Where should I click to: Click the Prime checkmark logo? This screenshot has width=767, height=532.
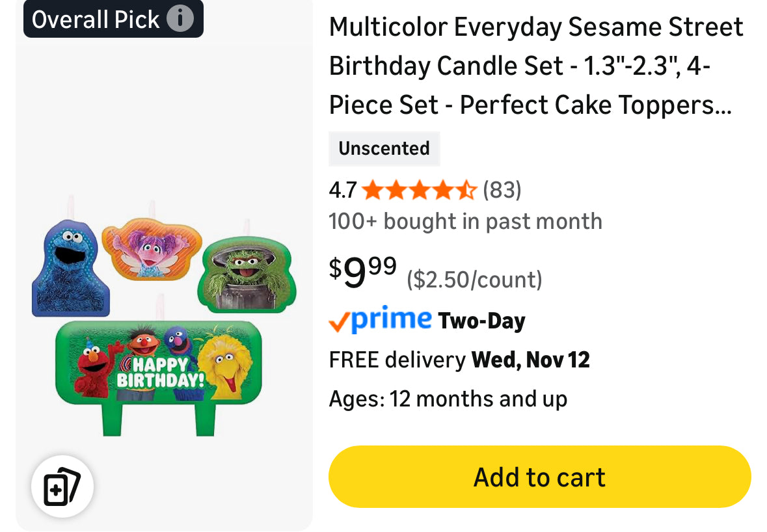[x=380, y=320]
